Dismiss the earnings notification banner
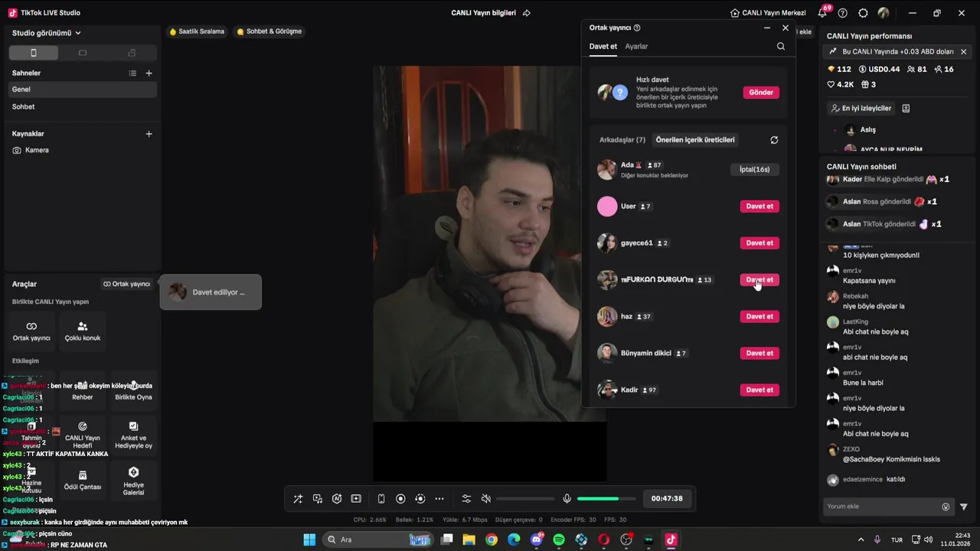 963,52
